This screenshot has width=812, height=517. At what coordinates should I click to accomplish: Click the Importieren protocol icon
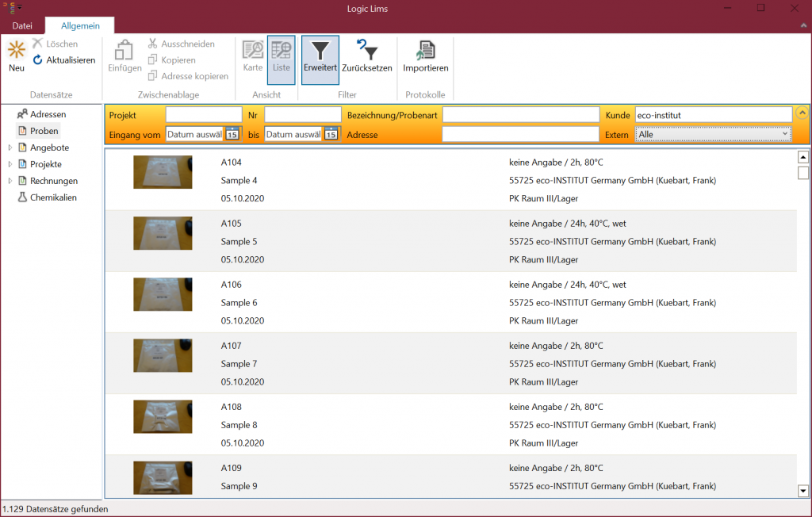coord(426,52)
